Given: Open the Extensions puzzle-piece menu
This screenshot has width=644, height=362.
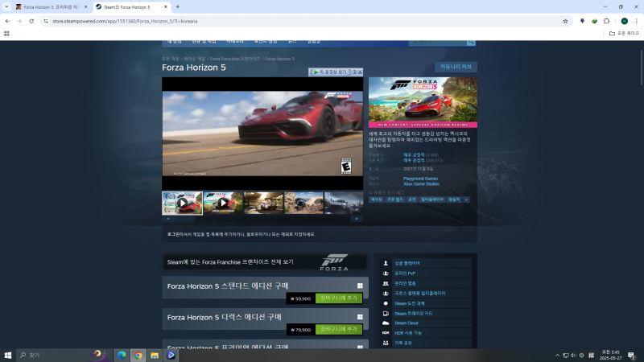Looking at the screenshot, I should point(607,21).
